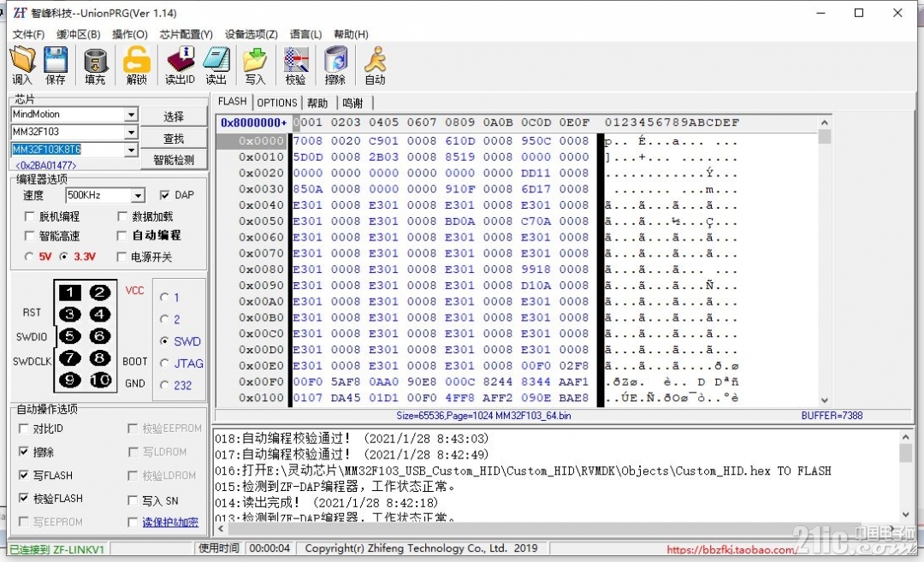Open the 500KHz speed dropdown
Viewport: 924px width, 562px height.
137,196
